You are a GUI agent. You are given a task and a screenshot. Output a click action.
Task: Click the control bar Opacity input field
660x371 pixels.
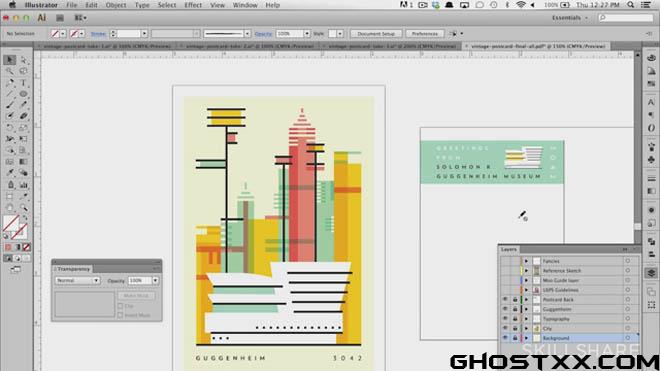(x=289, y=33)
